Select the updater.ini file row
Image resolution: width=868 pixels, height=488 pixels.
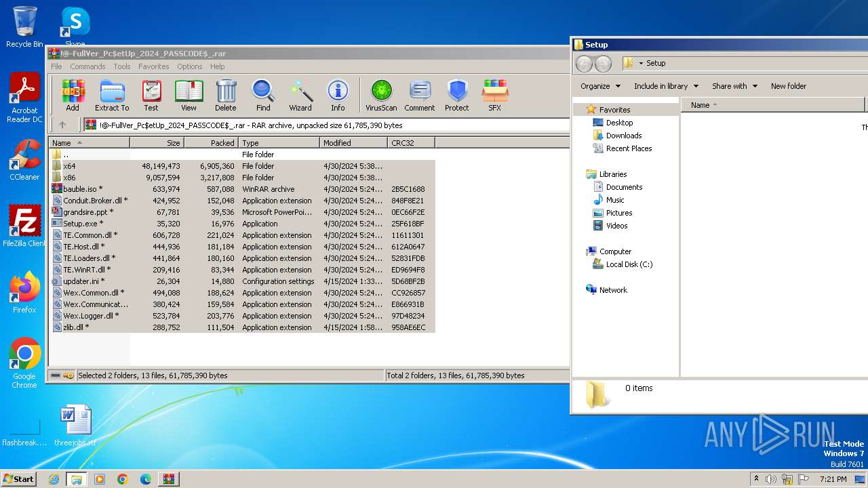click(x=242, y=281)
